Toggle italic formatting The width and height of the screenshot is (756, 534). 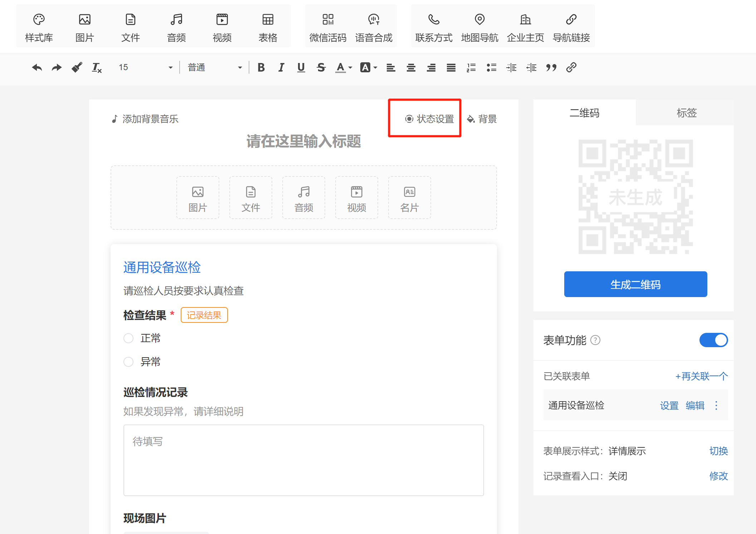click(281, 67)
